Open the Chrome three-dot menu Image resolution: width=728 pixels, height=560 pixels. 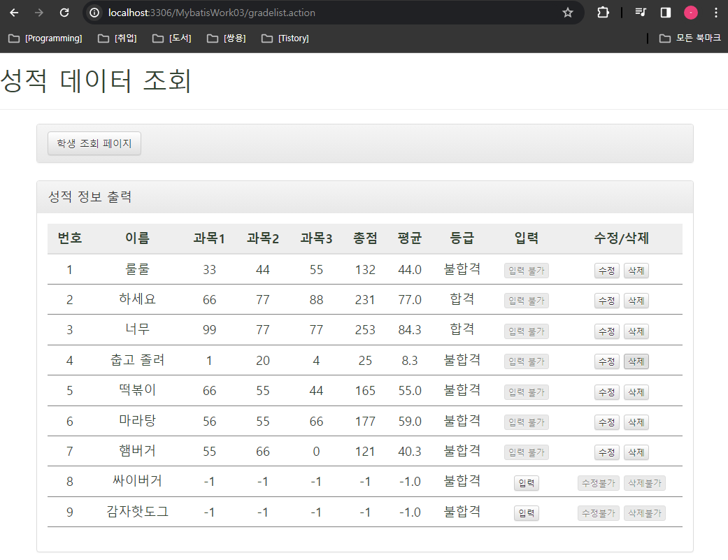(x=715, y=13)
